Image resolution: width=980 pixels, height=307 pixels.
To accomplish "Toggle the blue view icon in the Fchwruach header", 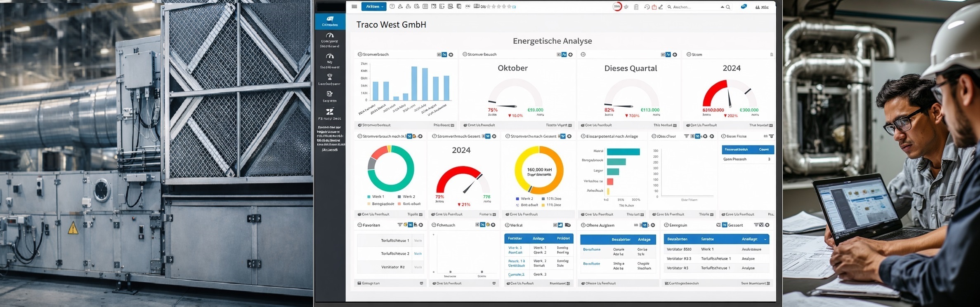I will 482,225.
